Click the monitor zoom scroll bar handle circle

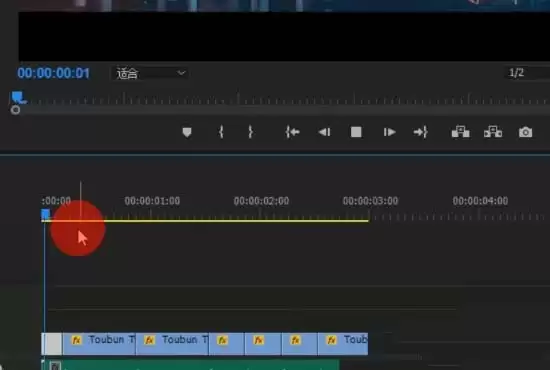click(x=15, y=110)
